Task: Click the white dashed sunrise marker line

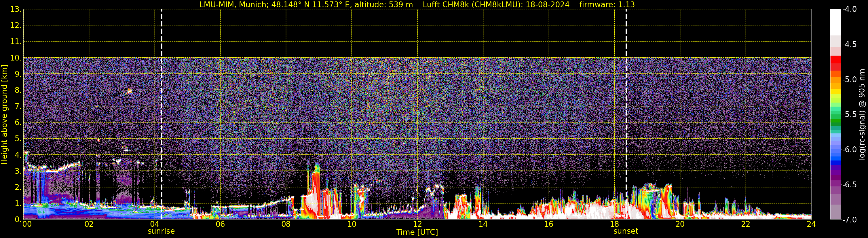Action: click(162, 114)
